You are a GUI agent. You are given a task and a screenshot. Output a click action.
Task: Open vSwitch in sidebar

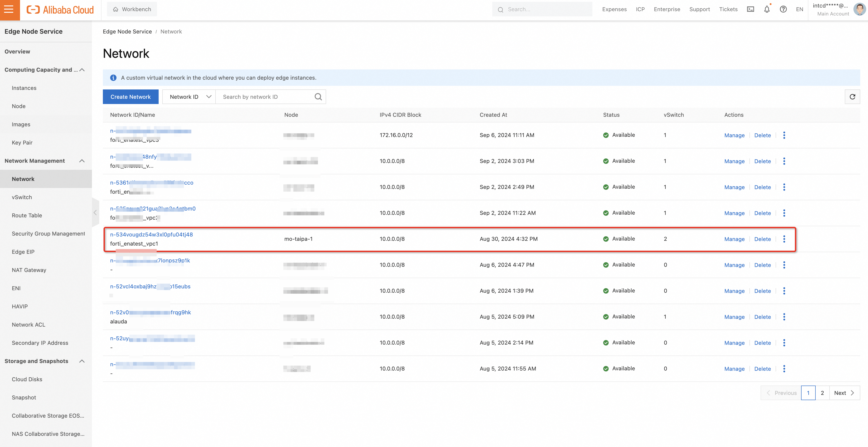(22, 197)
